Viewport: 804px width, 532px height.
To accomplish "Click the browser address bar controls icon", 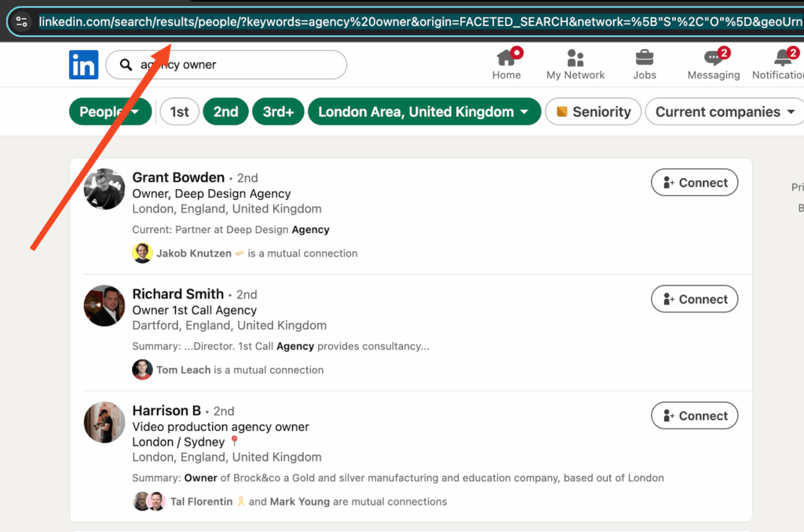I will point(22,23).
